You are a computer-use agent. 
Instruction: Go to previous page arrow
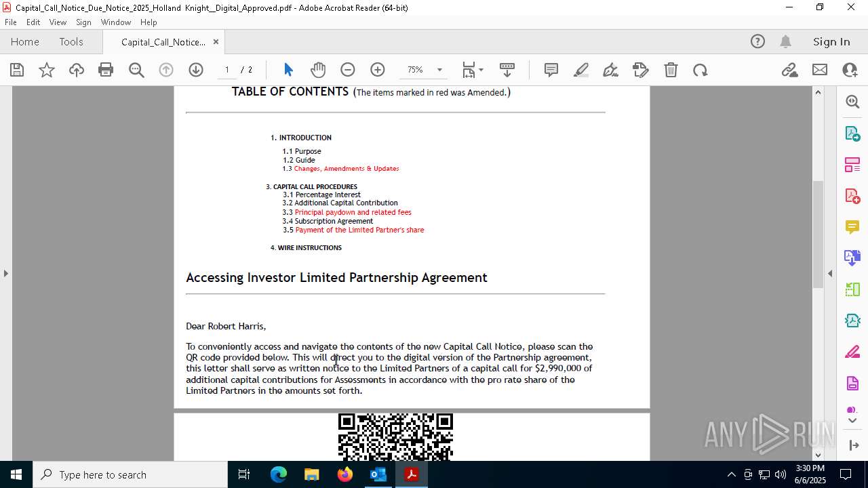click(166, 70)
